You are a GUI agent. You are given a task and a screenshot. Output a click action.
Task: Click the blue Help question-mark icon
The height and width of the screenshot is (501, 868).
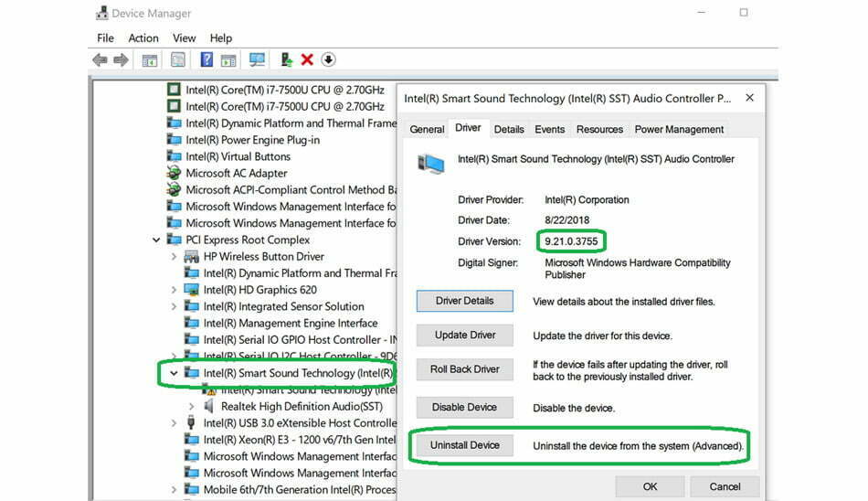206,59
